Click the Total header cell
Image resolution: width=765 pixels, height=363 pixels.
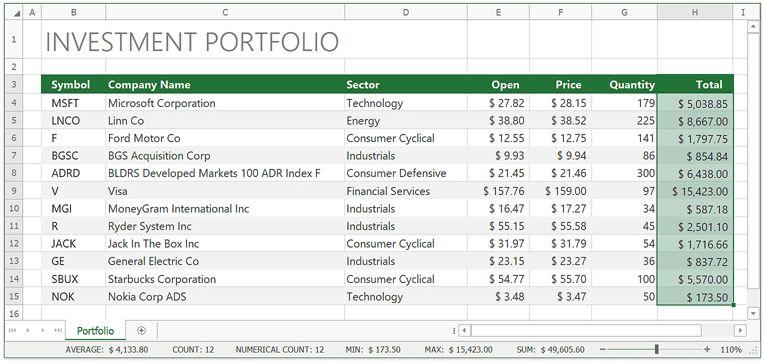695,84
